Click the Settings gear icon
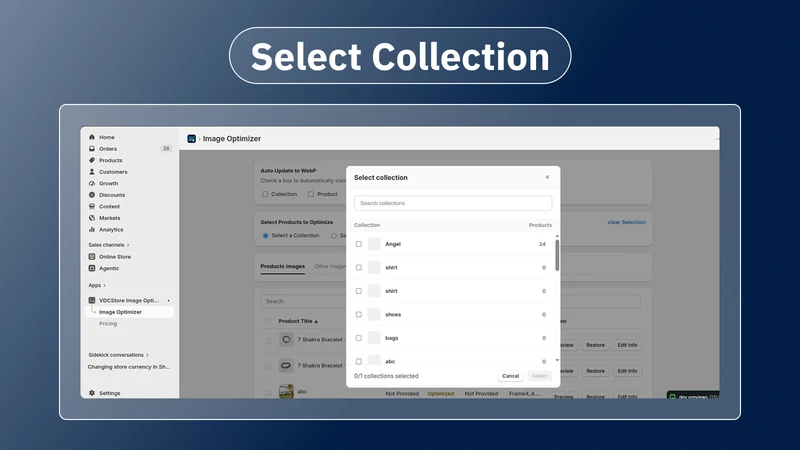The image size is (800, 450). click(92, 393)
